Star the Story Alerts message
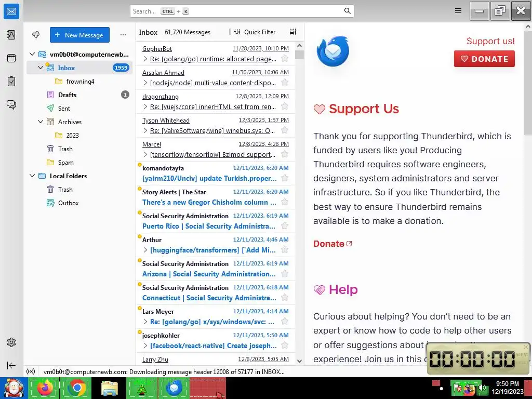The width and height of the screenshot is (532, 399). 285,202
